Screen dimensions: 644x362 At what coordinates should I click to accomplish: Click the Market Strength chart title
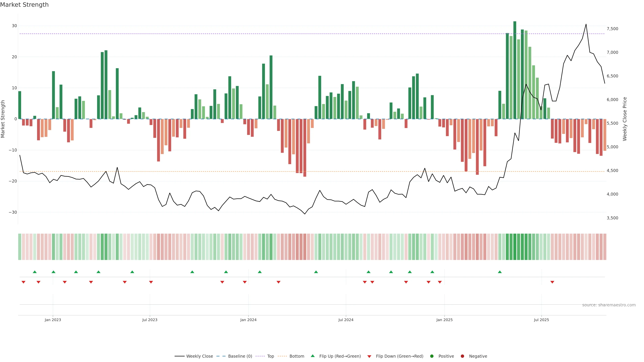tap(24, 5)
